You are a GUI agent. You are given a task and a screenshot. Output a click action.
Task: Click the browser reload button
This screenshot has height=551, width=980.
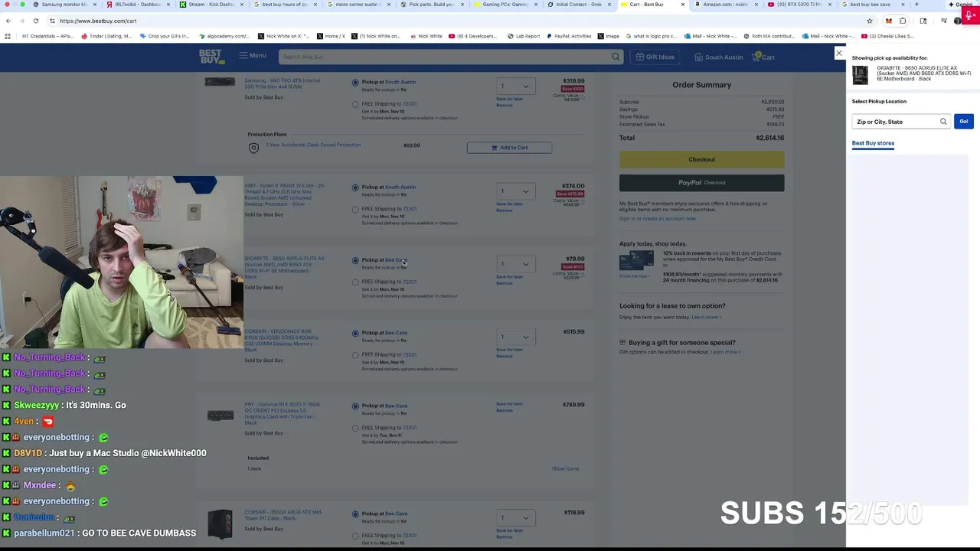tap(36, 21)
